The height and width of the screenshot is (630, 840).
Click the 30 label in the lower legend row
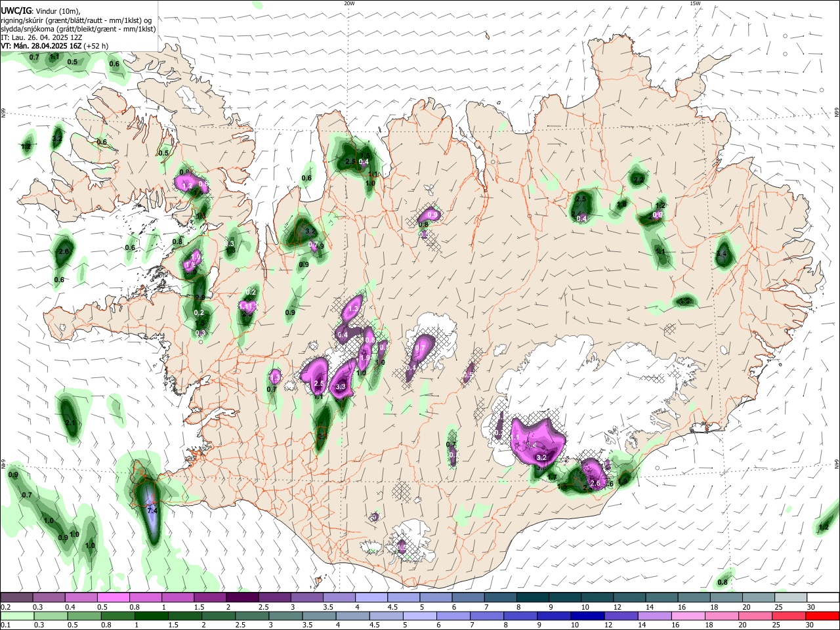pyautogui.click(x=811, y=625)
